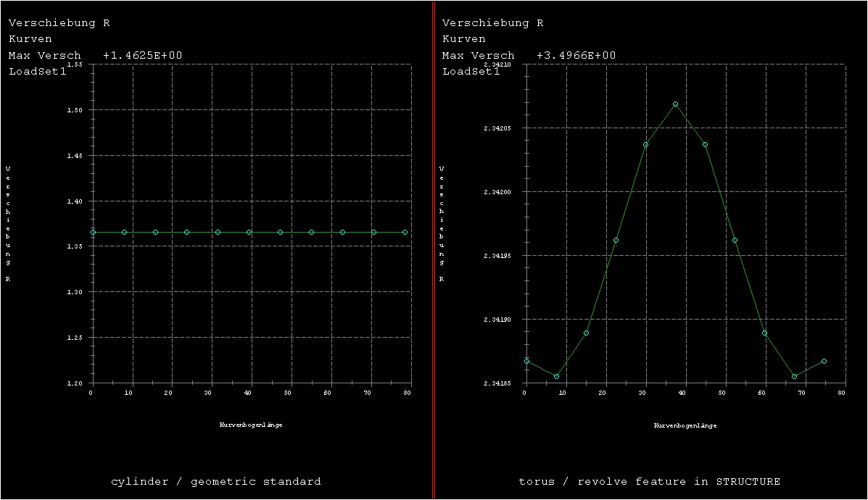868x500 pixels.
Task: Select the max value '+1.4625E+00'
Action: pyautogui.click(x=142, y=55)
